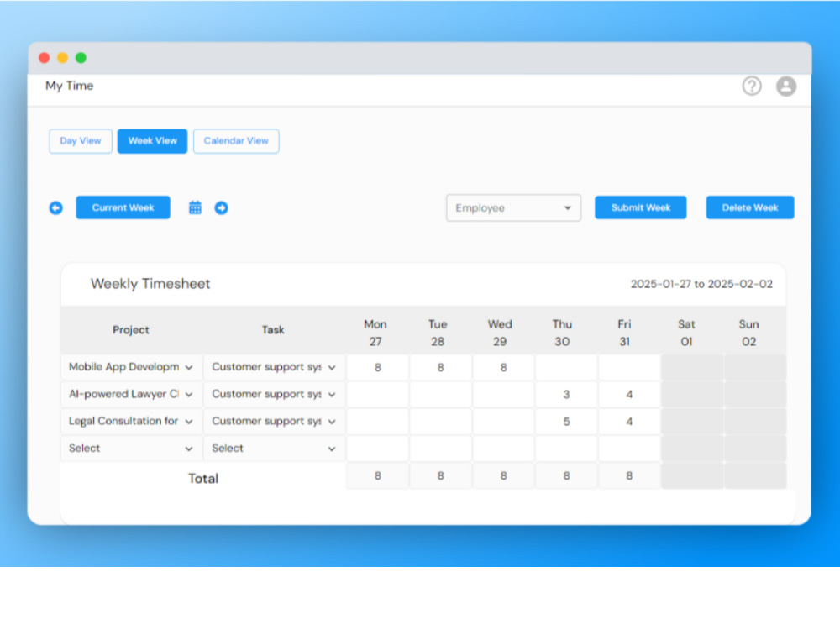Click Monday cell in empty Select row
Screen dimensions: 840x630
[x=378, y=449]
